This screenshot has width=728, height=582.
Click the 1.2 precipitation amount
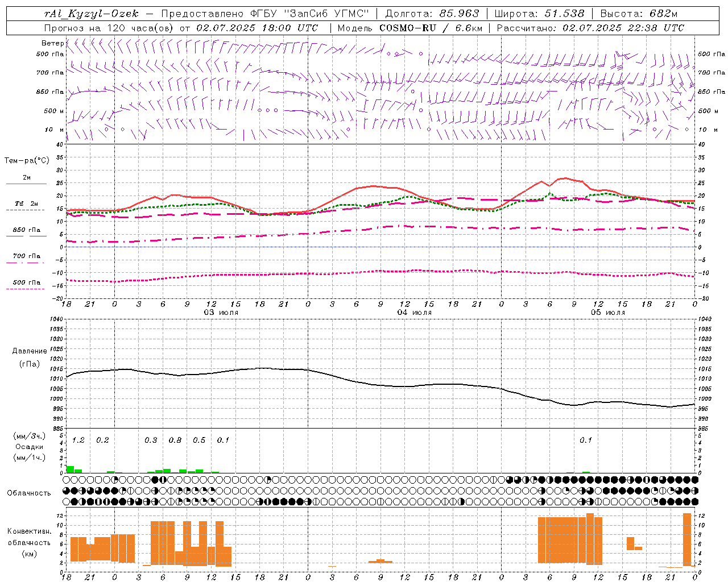[78, 440]
